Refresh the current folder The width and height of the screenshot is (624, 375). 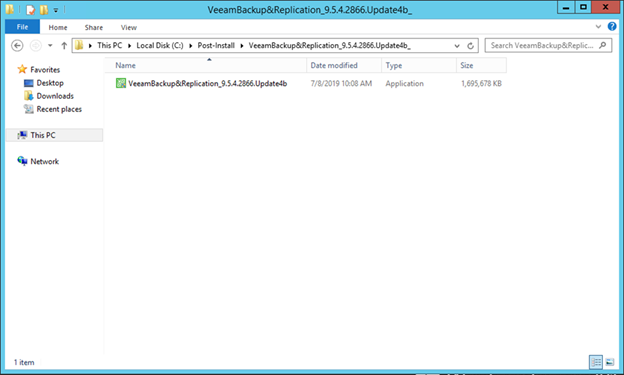[470, 46]
